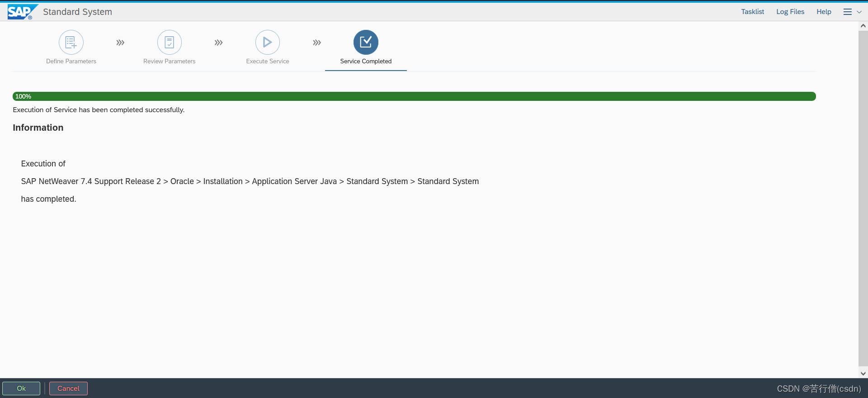This screenshot has width=868, height=398.
Task: Click the SAP NetWeaver 7.4 installation path text
Action: click(x=250, y=181)
